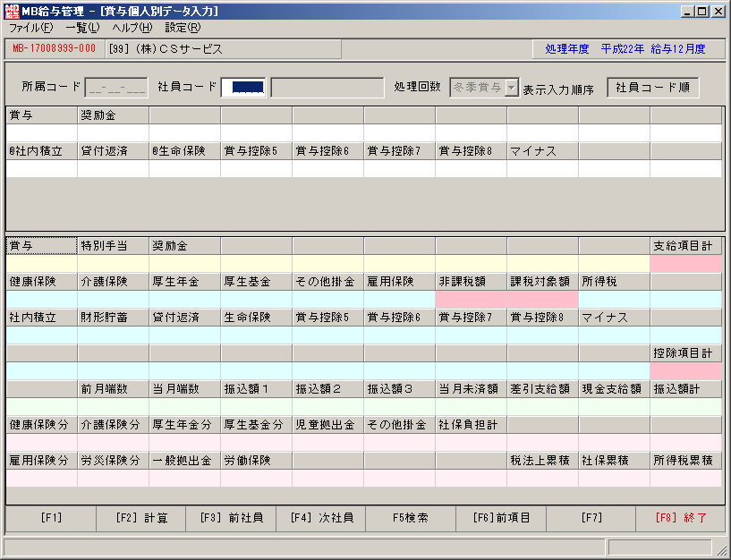The width and height of the screenshot is (731, 560).
Task: Click the 税法上累積 column header
Action: (542, 461)
